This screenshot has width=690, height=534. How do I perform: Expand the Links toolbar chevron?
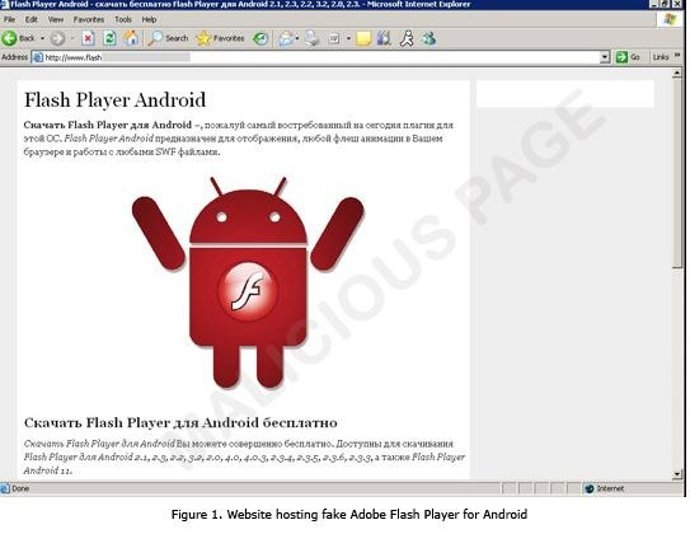(x=678, y=55)
